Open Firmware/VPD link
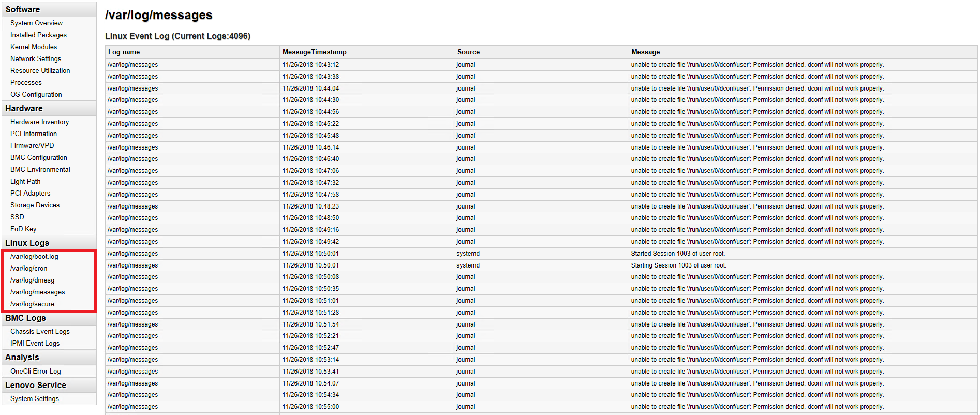 click(32, 145)
